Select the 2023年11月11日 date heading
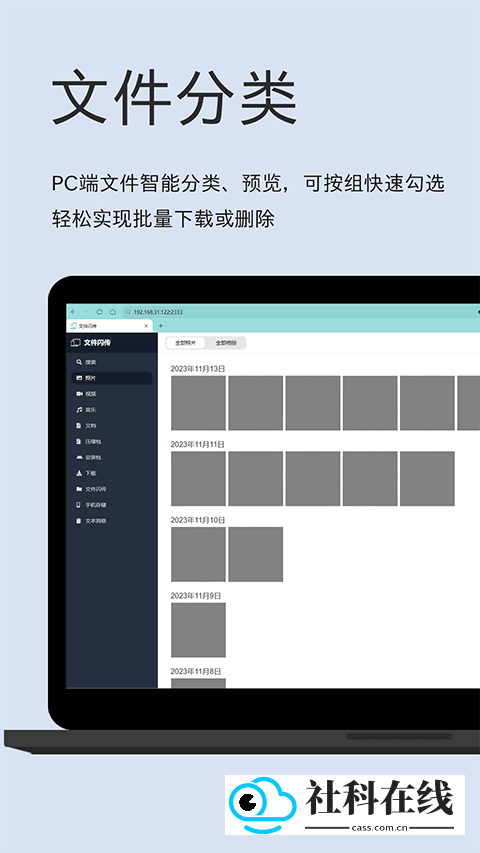 click(x=198, y=444)
